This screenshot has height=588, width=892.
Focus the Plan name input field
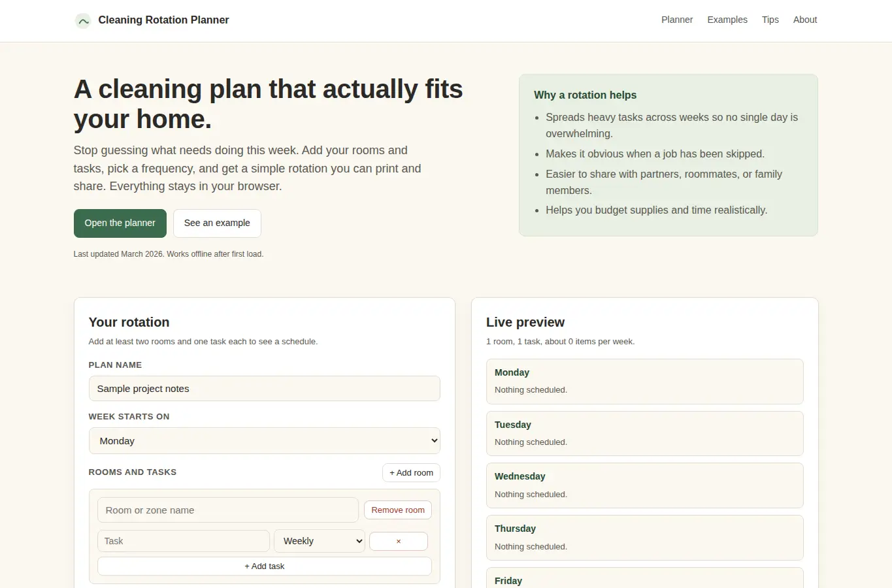tap(265, 388)
